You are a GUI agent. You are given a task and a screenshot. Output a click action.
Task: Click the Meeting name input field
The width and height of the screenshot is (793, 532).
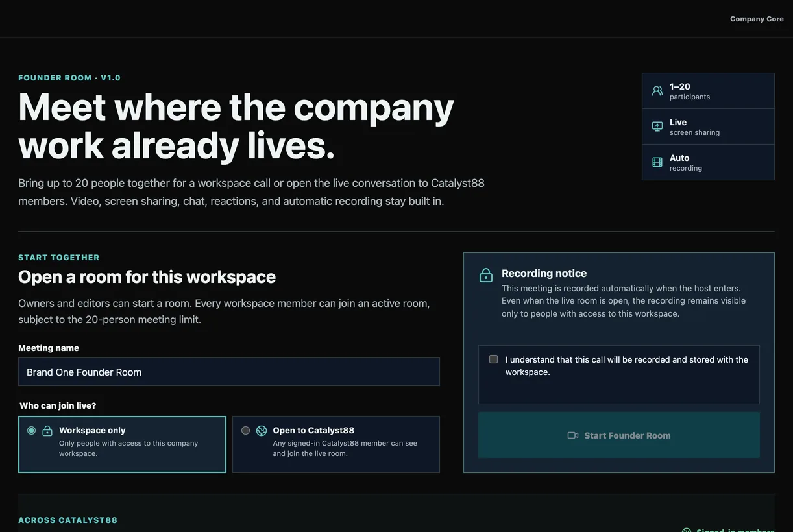tap(229, 372)
